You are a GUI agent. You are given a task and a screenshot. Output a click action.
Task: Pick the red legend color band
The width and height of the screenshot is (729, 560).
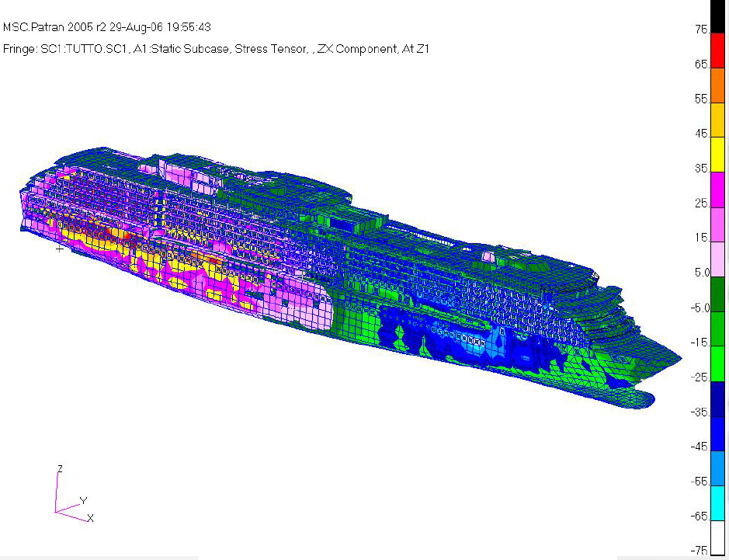click(718, 50)
